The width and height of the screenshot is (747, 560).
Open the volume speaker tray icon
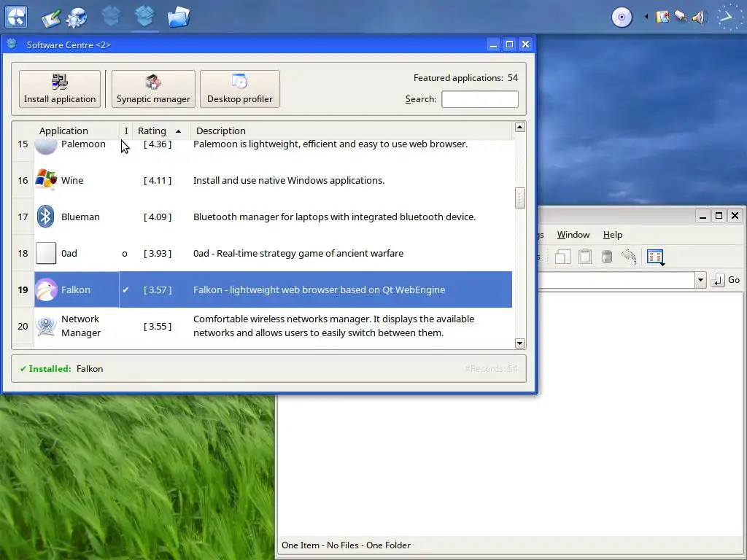(698, 17)
